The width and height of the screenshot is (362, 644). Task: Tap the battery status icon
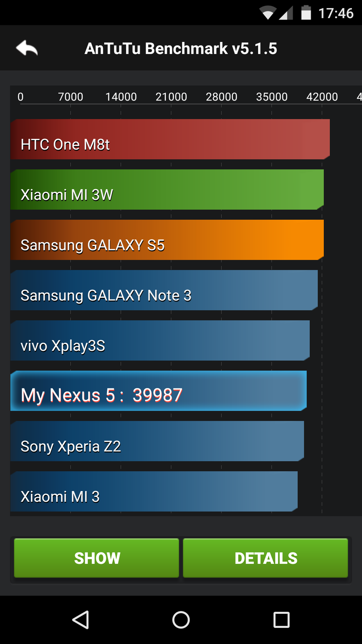[306, 12]
